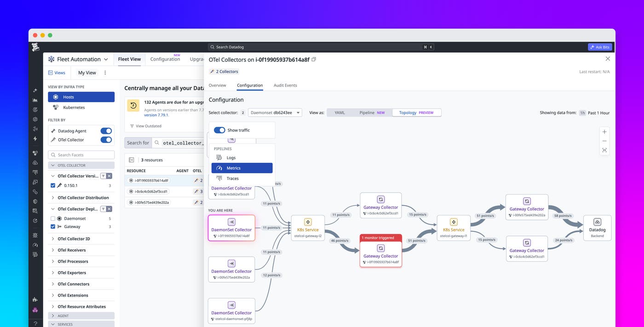This screenshot has width=644, height=327.
Task: Open the Datadog home logo
Action: pos(35,47)
